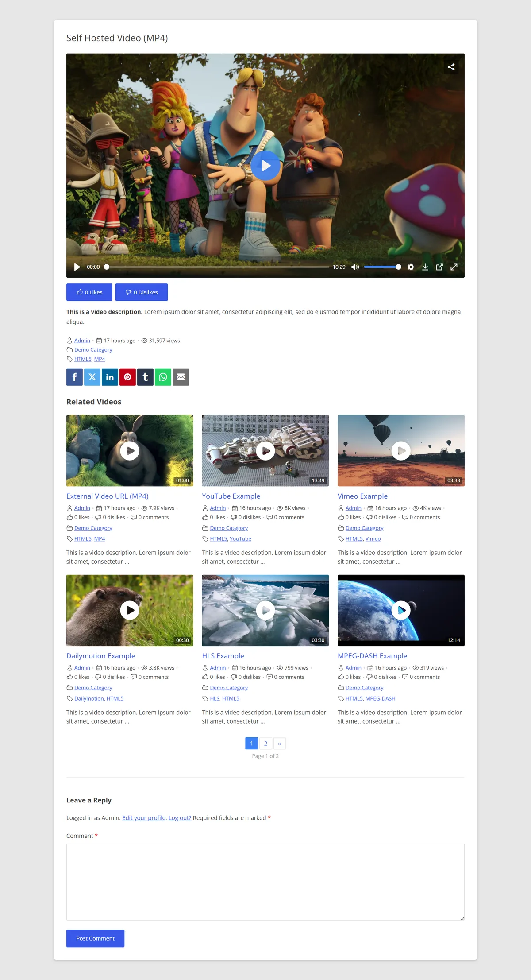
Task: Share on X (Twitter) icon
Action: tap(92, 377)
